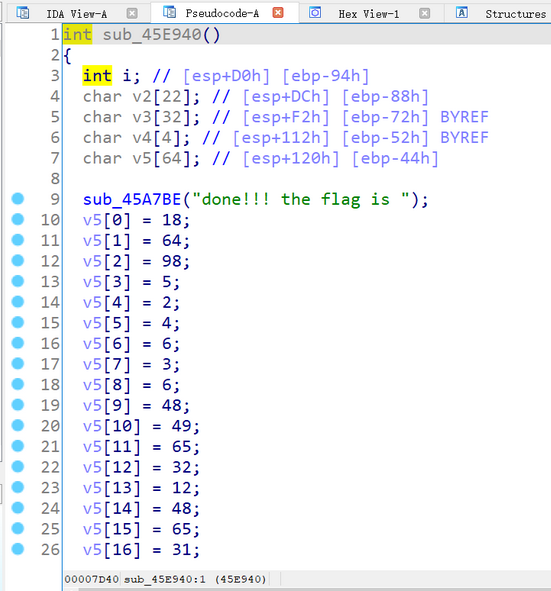Viewport: 551px width, 591px height.
Task: Close the IDA View-A tab
Action: point(132,14)
